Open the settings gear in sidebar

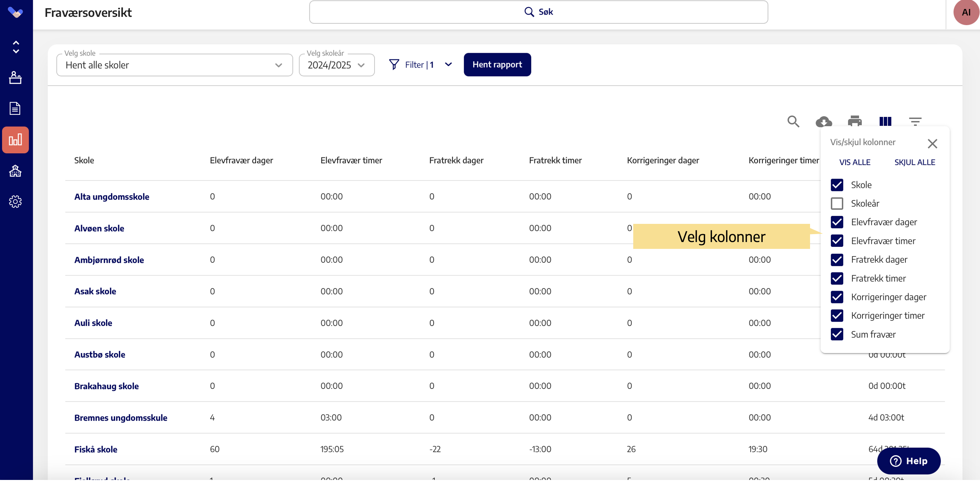pyautogui.click(x=15, y=202)
